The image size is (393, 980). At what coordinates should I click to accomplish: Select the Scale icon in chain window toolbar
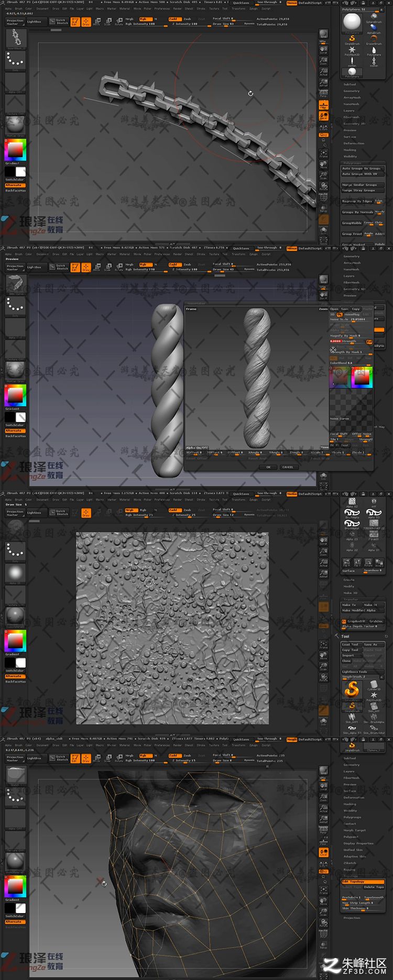107,21
